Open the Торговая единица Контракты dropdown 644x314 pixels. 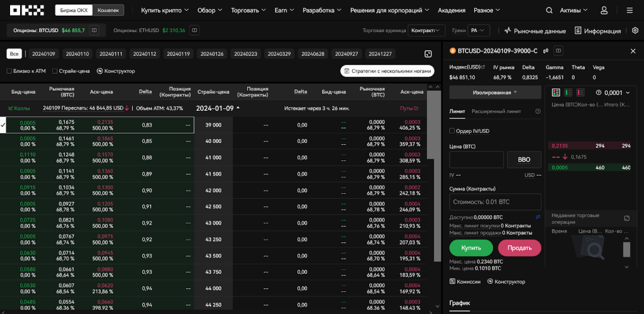point(426,31)
